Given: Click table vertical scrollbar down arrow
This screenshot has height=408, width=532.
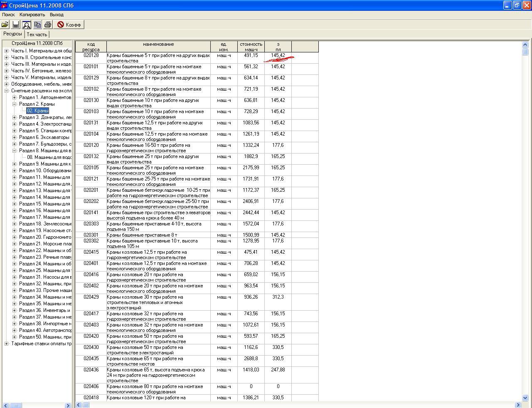Looking at the screenshot, I should click(x=525, y=398).
